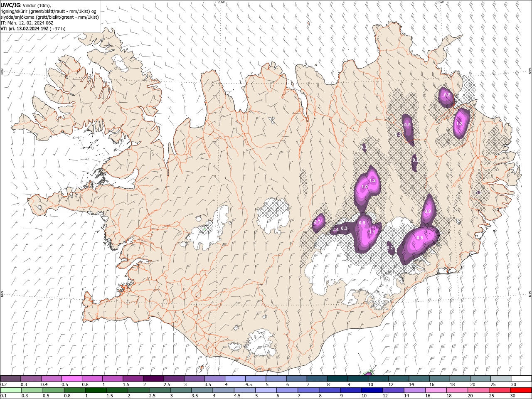Select the dark purple 2 mm snow swatch
532x399 pixels.
(x=153, y=379)
